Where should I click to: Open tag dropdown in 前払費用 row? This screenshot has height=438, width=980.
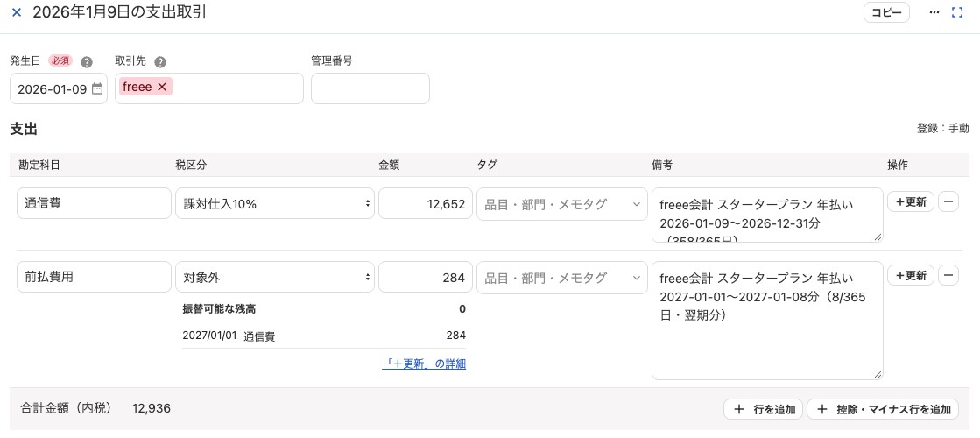[562, 278]
